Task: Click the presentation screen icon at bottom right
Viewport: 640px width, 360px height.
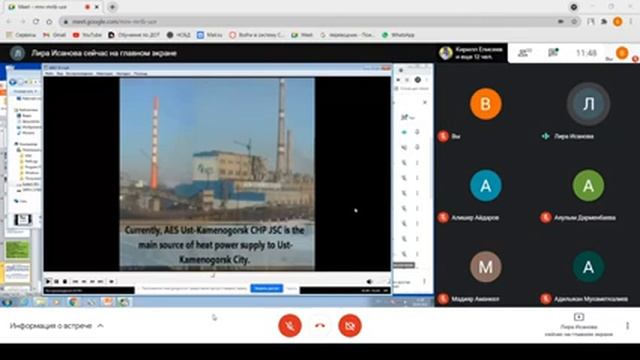Action: pyautogui.click(x=579, y=317)
